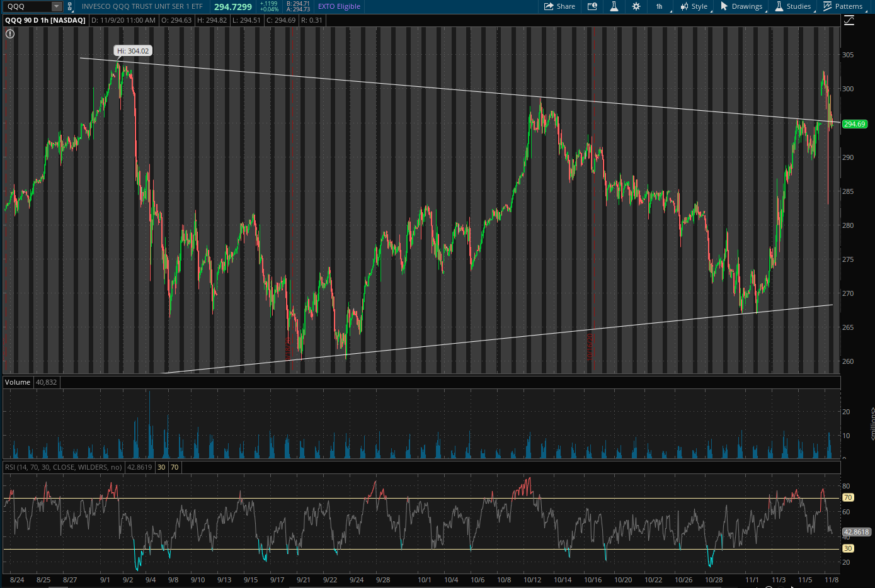Viewport: 875px width, 588px height.
Task: Click the QQQ symbol input field
Action: [27, 6]
